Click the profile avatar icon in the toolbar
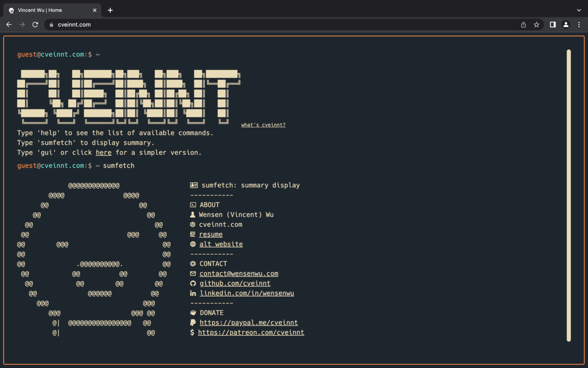The height and width of the screenshot is (368, 588). click(566, 24)
